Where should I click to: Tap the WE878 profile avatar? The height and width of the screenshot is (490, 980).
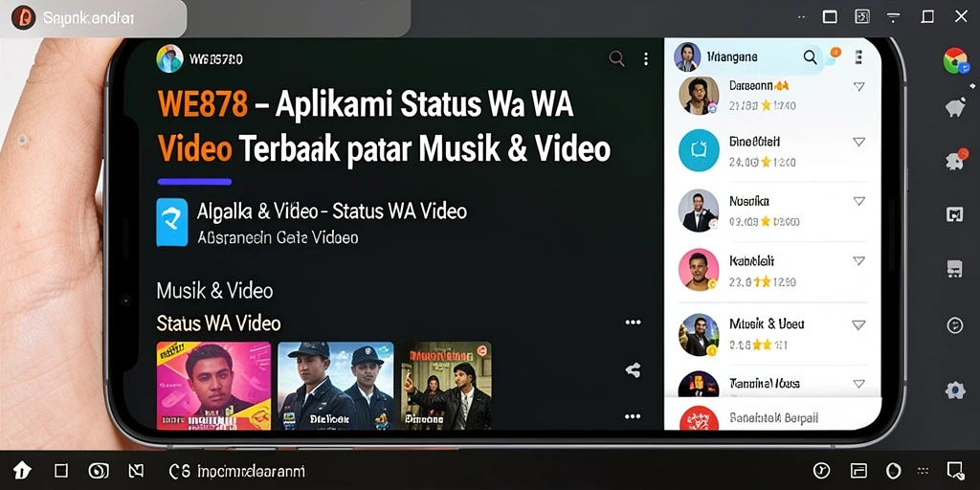pos(169,58)
